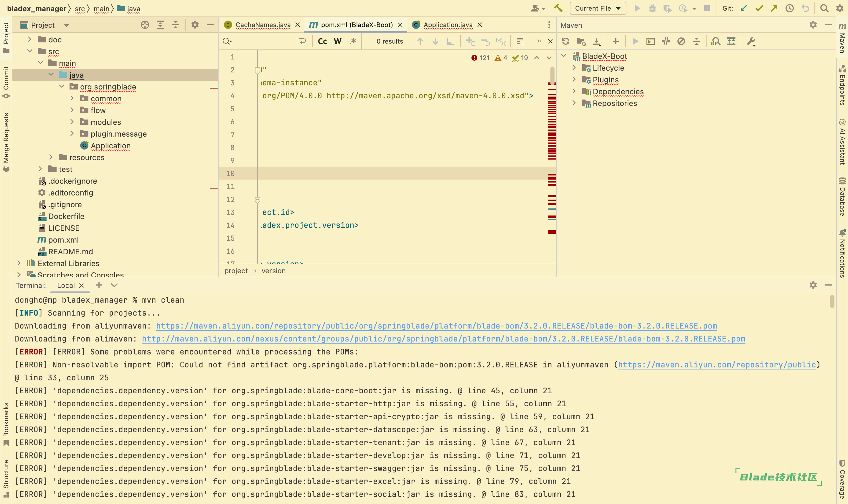Viewport: 848px width, 504px height.
Task: Expand the resources folder
Action: (51, 157)
